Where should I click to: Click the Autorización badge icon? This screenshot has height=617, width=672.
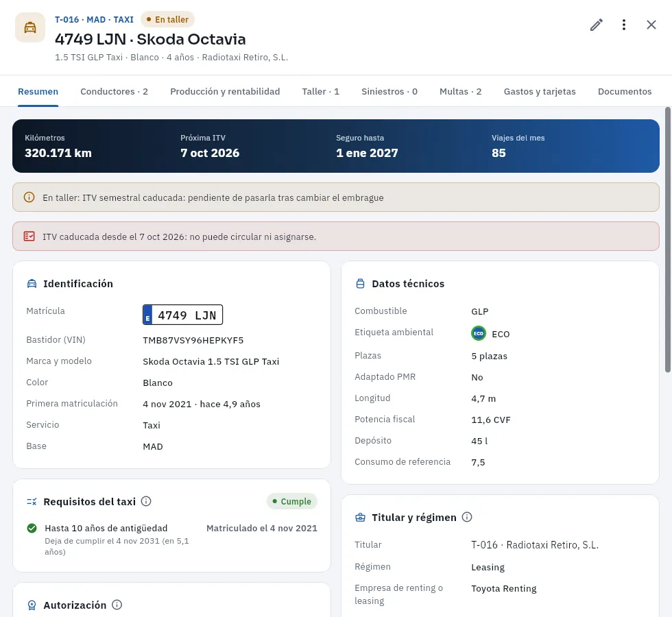(x=32, y=605)
